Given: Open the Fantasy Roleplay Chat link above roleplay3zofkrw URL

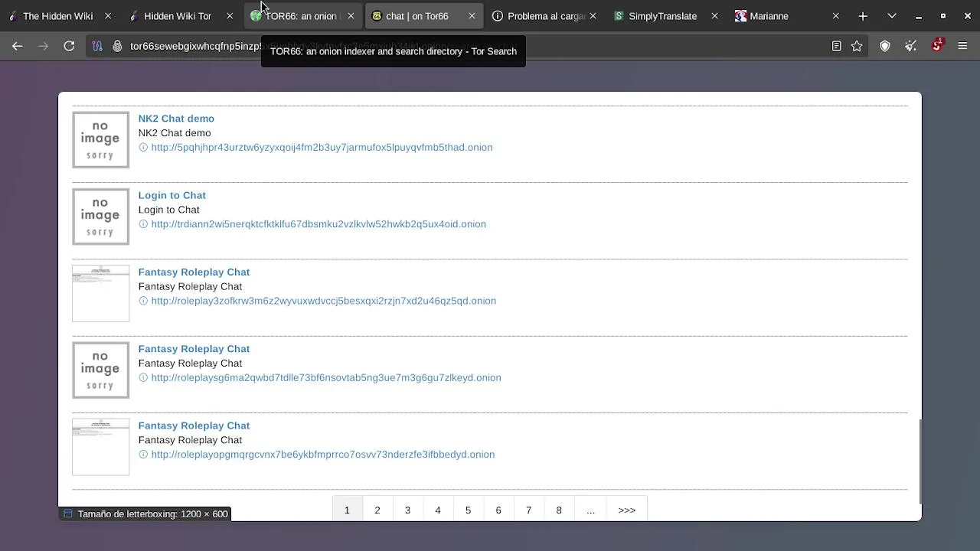Looking at the screenshot, I should pyautogui.click(x=194, y=272).
